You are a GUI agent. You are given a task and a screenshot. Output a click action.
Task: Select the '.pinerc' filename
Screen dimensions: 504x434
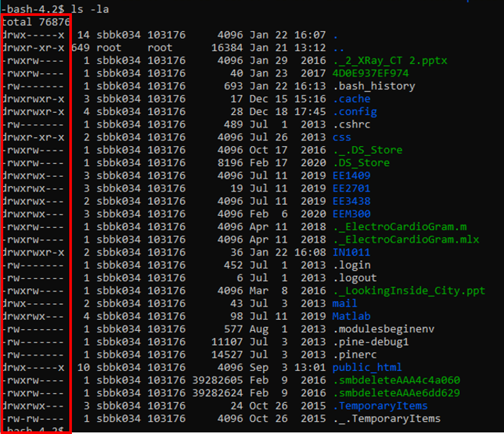pos(354,355)
